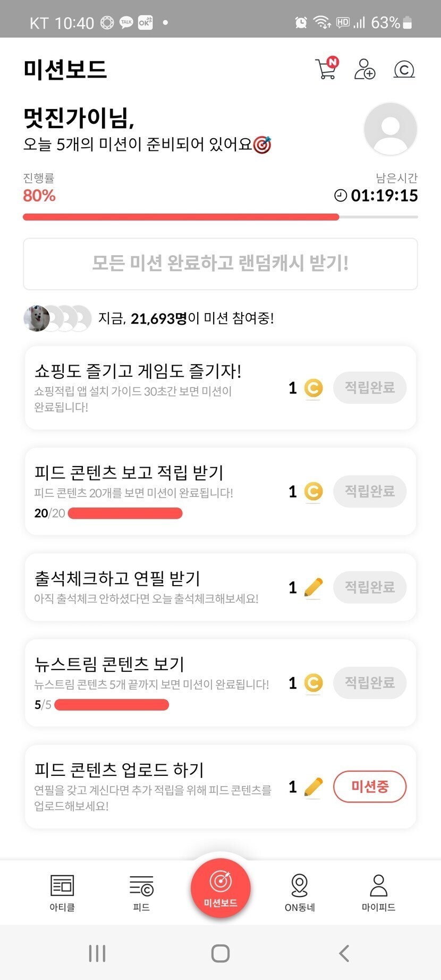The image size is (441, 980).
Task: Tap the 20/20 feed content progress bar
Action: pos(125,513)
